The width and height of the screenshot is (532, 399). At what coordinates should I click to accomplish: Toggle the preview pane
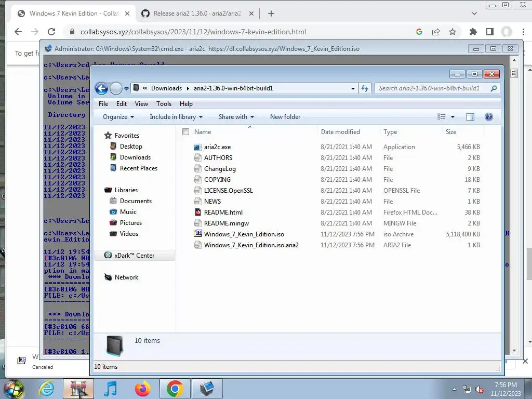click(x=470, y=117)
